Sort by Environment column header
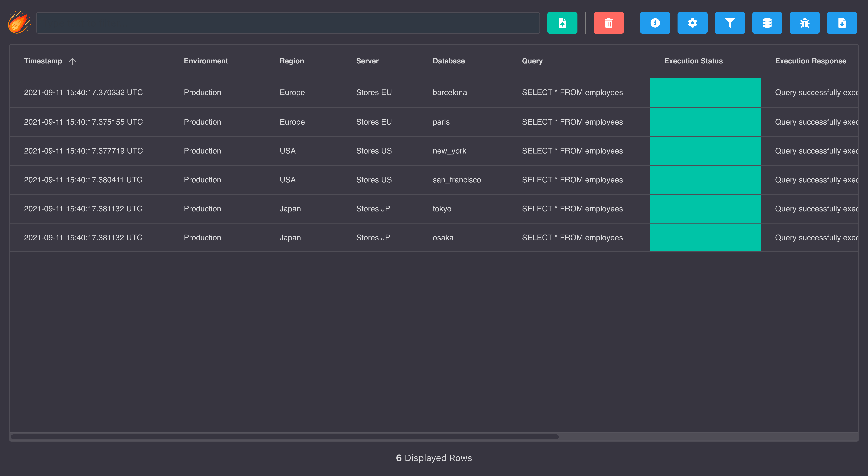868x476 pixels. click(206, 61)
